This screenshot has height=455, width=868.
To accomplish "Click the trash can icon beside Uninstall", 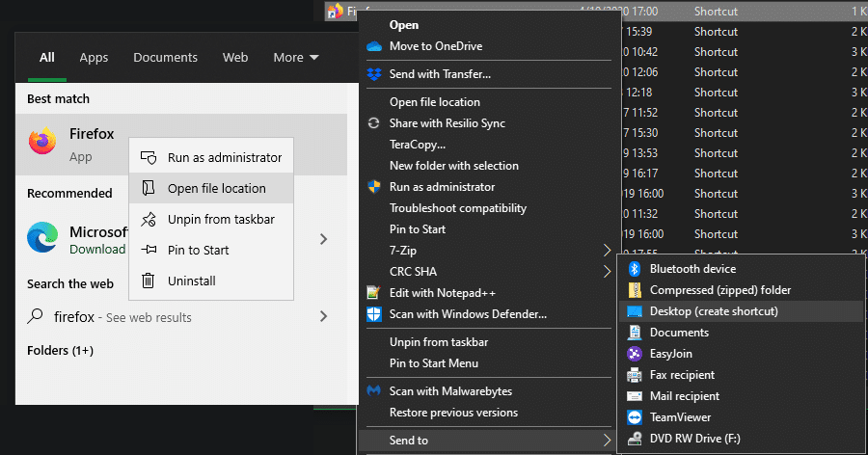I will click(x=149, y=281).
